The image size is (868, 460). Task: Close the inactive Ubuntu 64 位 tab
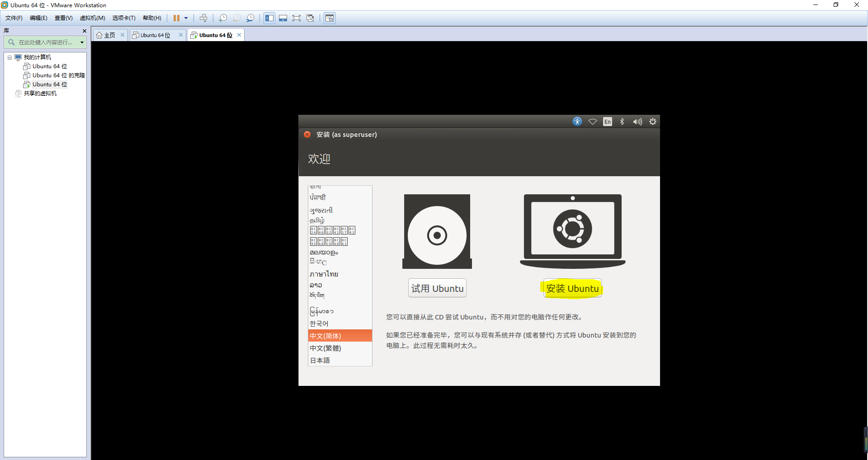tap(181, 35)
